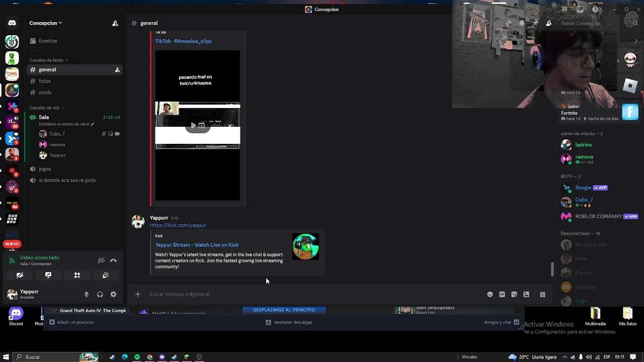Viewport: 644px width, 362px height.
Task: Click the message field 'Enviar mensaje a #general'
Action: pos(312,295)
